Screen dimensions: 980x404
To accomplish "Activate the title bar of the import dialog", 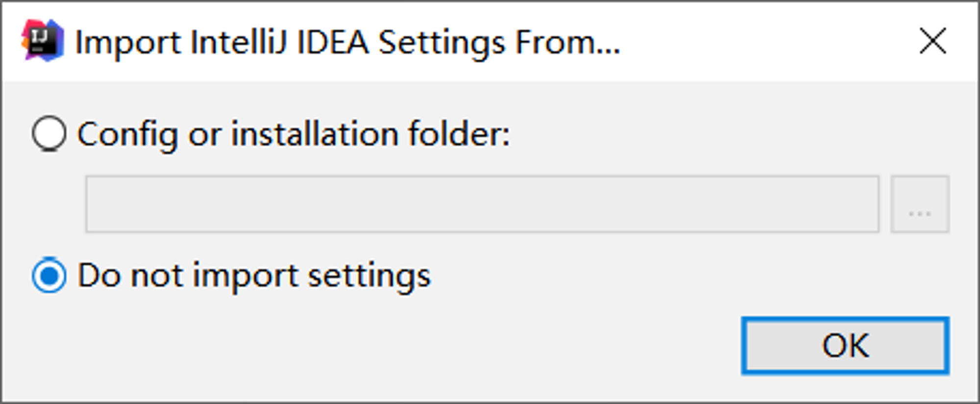I will (490, 41).
